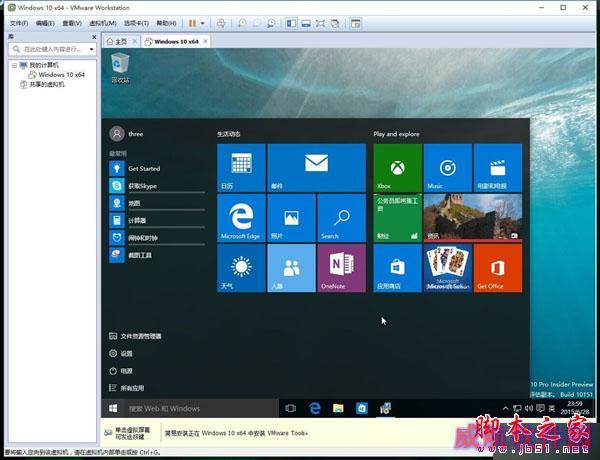Open 闹钟和时钟 from the Start menu list
Viewport: 600px width, 460px height.
click(157, 238)
